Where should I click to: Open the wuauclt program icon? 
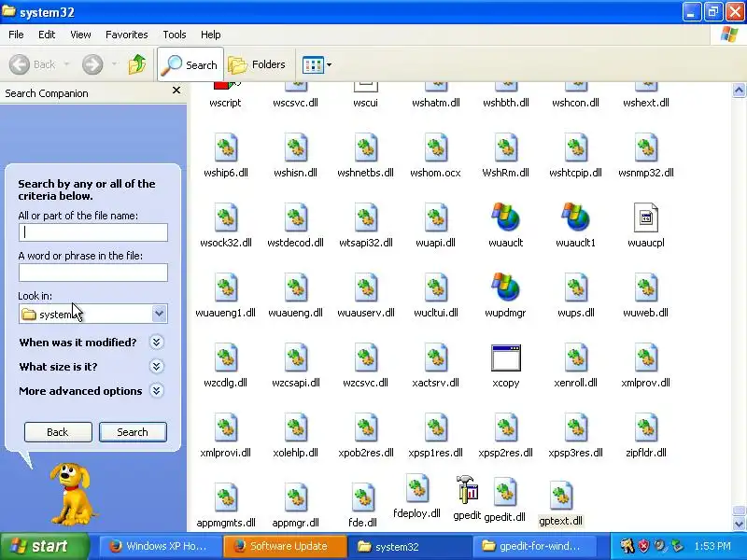[x=505, y=217]
